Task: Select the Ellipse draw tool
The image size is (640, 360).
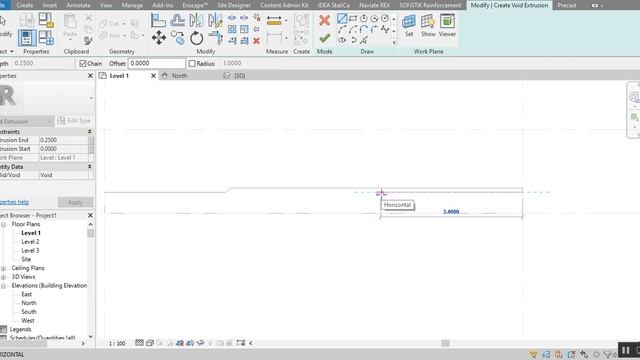Action: (x=342, y=40)
